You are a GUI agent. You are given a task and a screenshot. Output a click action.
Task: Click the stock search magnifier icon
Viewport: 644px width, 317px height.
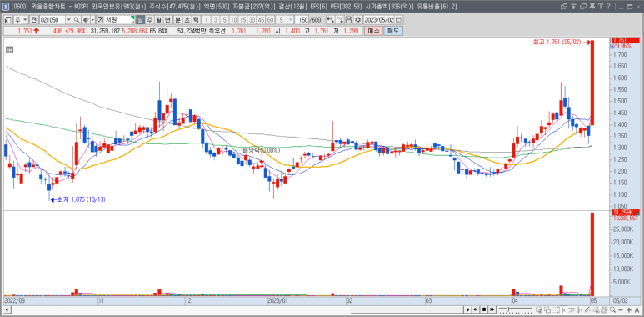pyautogui.click(x=77, y=20)
